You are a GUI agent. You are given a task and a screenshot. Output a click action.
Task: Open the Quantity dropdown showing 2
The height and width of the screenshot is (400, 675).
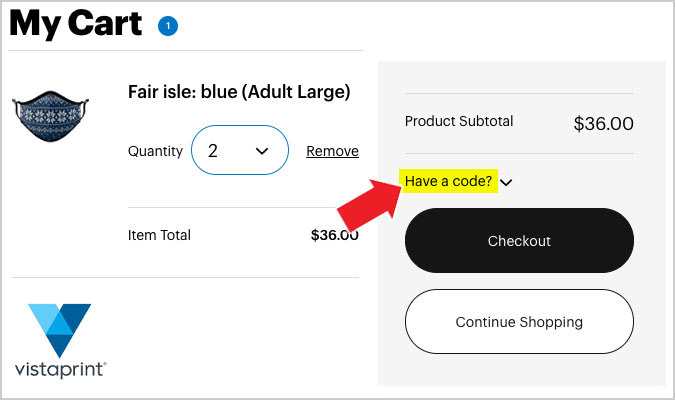(240, 150)
